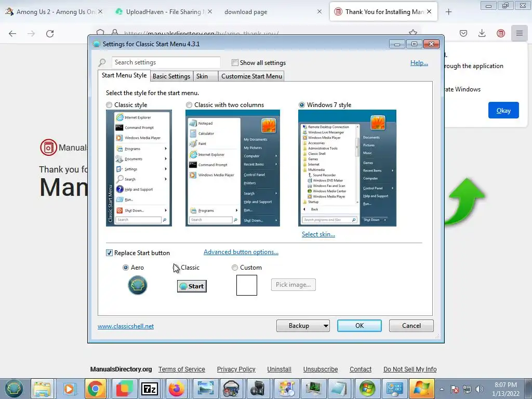Visit www.classicshell.net link

pos(126,326)
